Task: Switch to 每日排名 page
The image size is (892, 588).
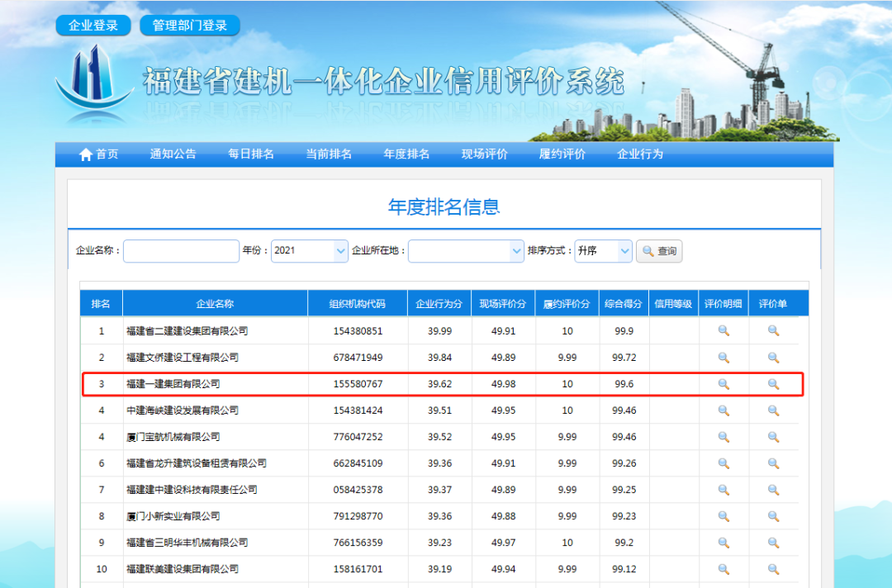Action: pyautogui.click(x=251, y=154)
